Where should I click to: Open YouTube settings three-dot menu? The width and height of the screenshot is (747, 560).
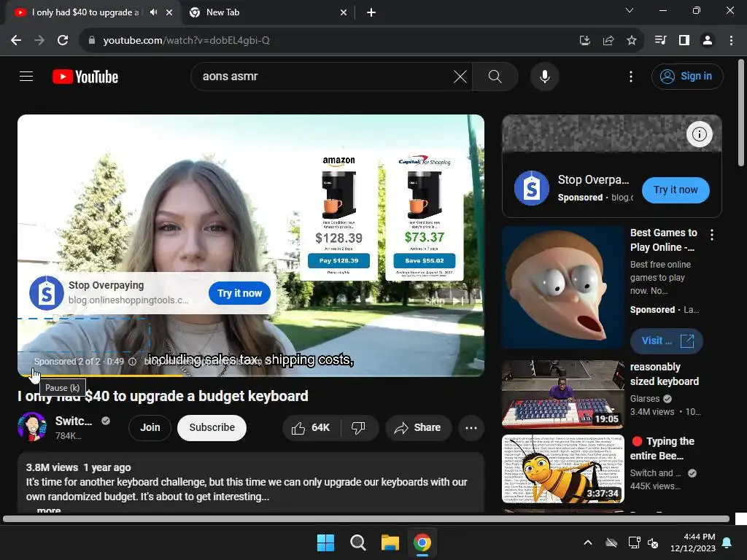[631, 76]
